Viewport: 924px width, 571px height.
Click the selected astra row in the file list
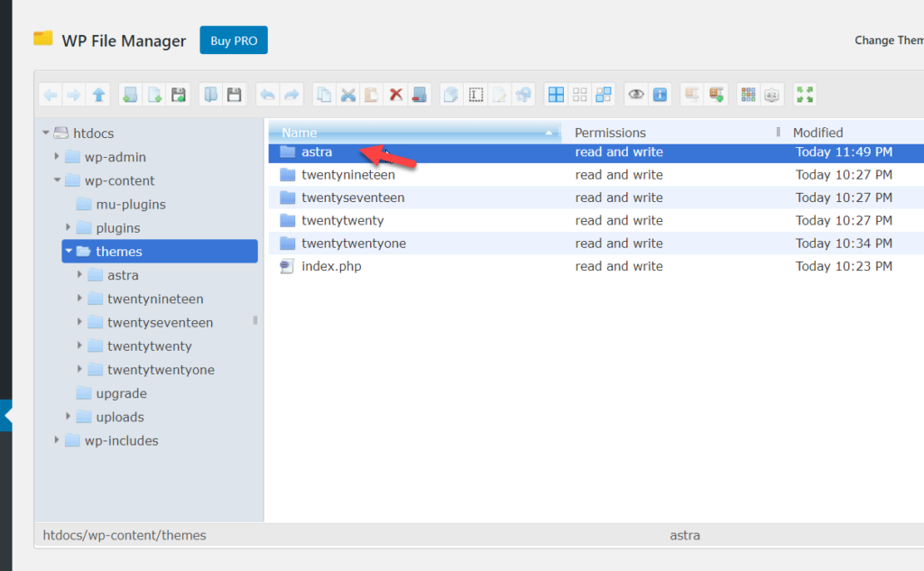[x=596, y=152]
